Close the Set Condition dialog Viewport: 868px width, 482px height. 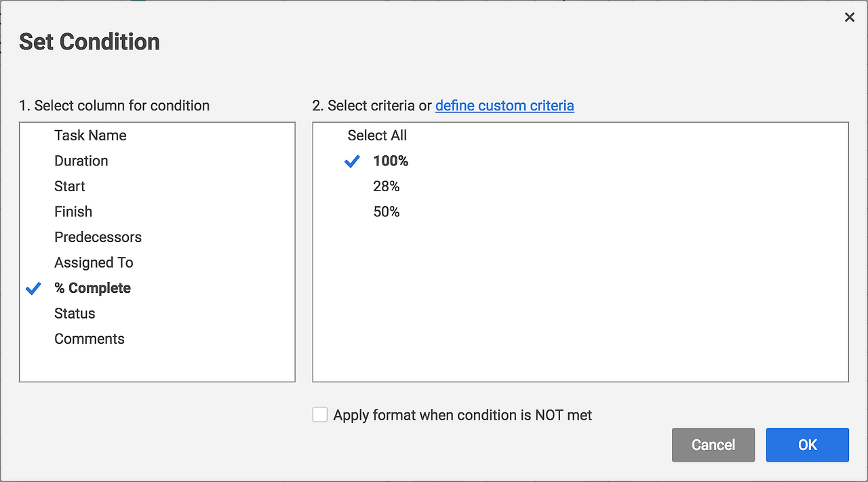point(849,18)
